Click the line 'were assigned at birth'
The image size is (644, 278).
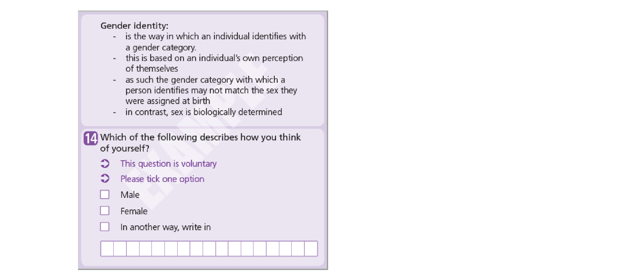point(168,101)
